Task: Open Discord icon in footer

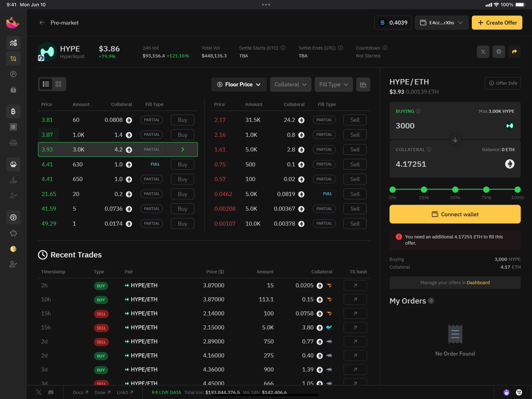Action: pos(51,392)
